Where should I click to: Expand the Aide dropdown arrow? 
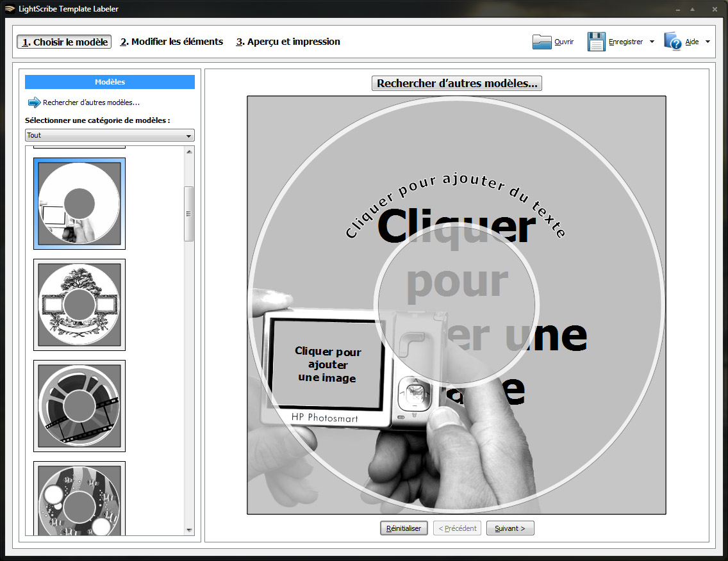(x=707, y=42)
